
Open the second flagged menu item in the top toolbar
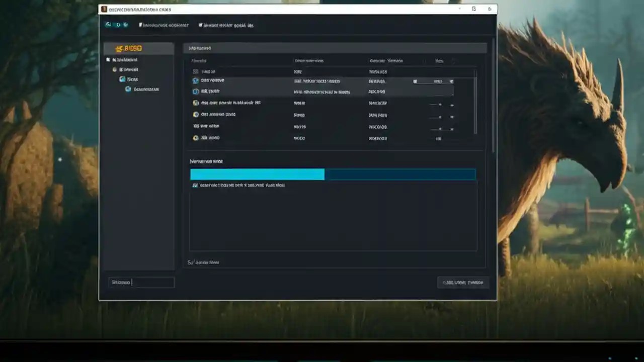tap(226, 25)
